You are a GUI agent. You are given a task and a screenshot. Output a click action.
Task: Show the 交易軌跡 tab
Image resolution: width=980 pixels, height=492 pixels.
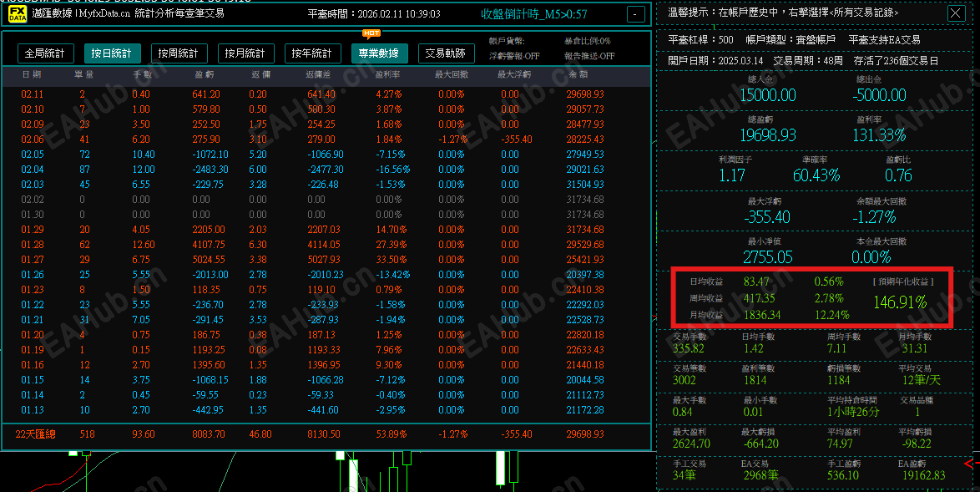click(447, 53)
